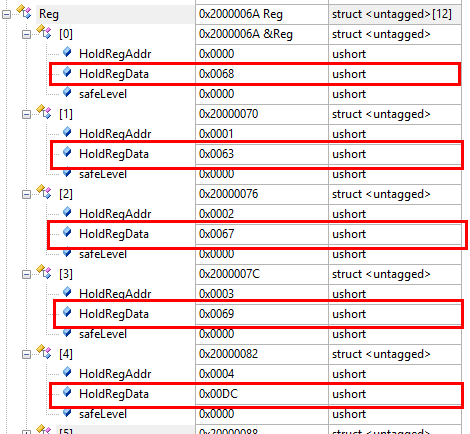Screen dimensions: 470x434
Task: Select HoldRegAddr under element [3]
Action: [x=115, y=294]
